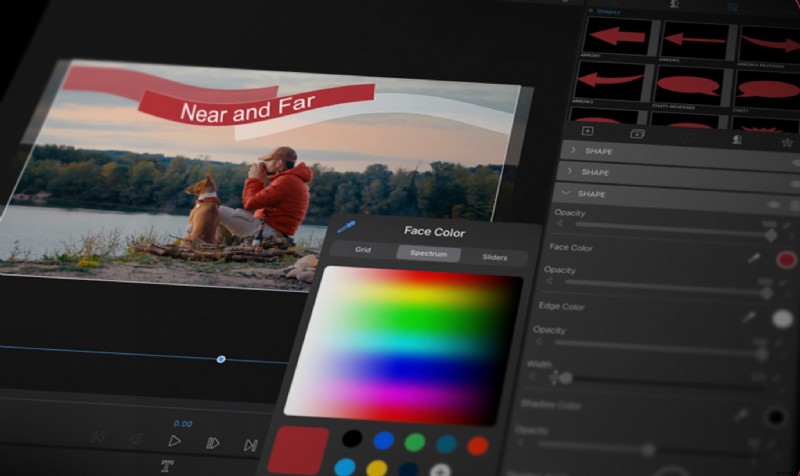The image size is (800, 476).
Task: Select the chat bubble shape with left tail
Action: pyautogui.click(x=766, y=90)
